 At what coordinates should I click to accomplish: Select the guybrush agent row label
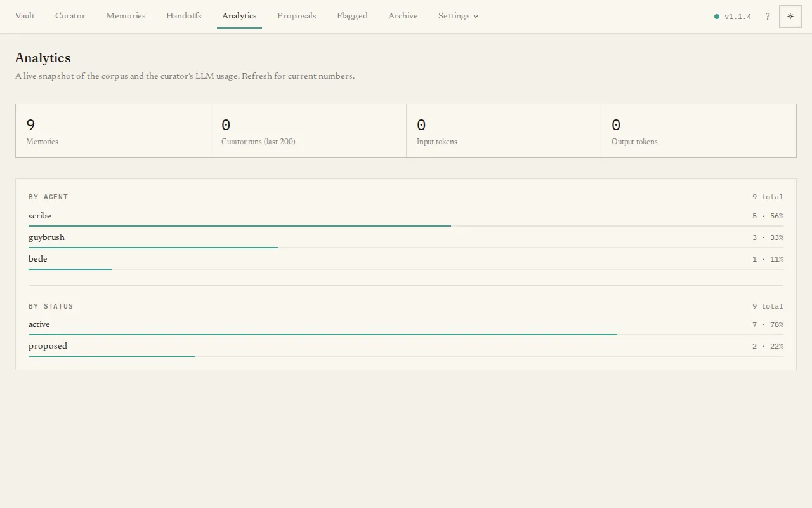[x=46, y=237]
